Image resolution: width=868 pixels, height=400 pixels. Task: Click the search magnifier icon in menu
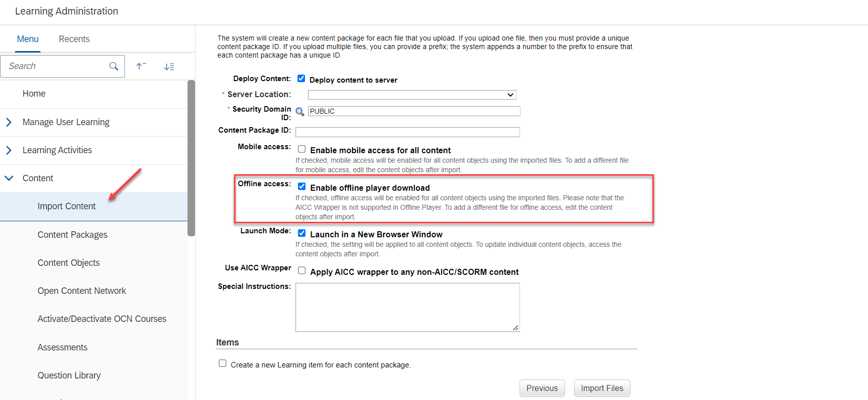point(113,66)
